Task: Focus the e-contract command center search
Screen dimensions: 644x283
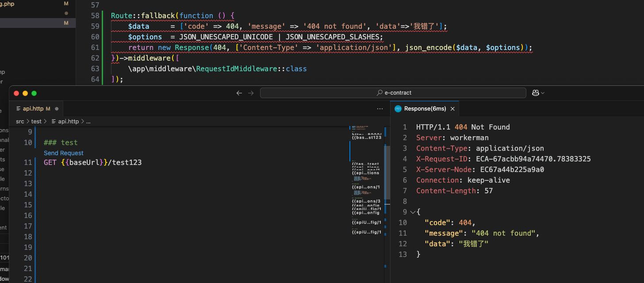Action: coord(393,93)
